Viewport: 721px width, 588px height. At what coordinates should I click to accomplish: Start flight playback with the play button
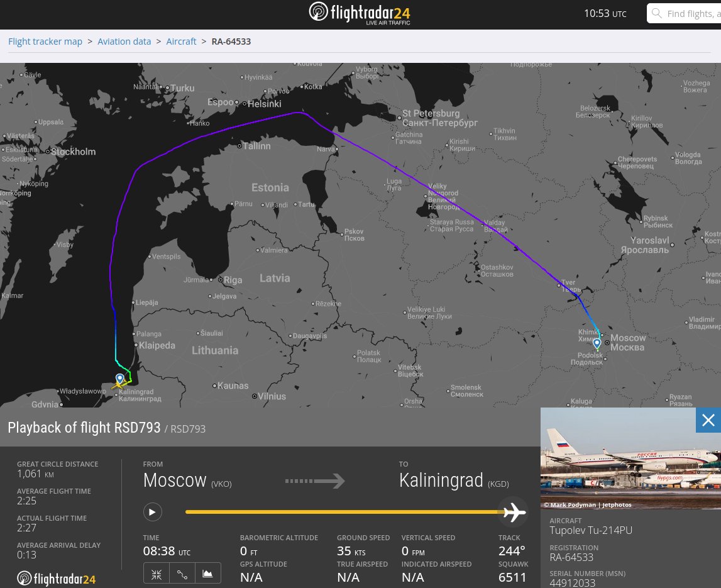tap(152, 512)
